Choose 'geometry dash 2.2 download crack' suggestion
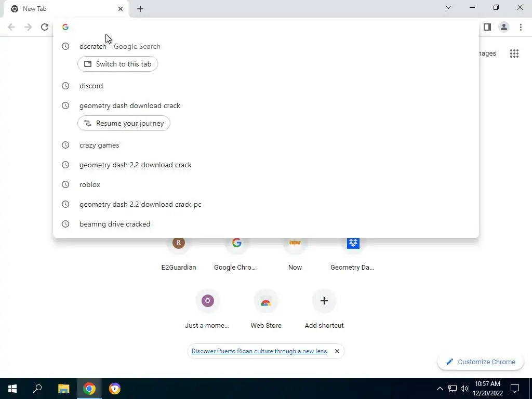Viewport: 532px width, 399px height. (266, 165)
